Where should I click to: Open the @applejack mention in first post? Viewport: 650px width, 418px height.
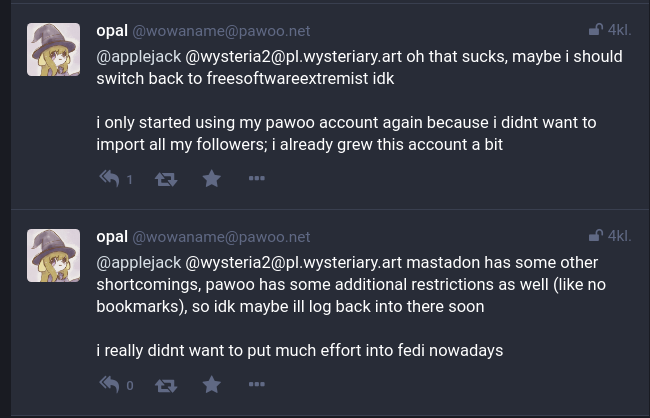click(x=139, y=57)
